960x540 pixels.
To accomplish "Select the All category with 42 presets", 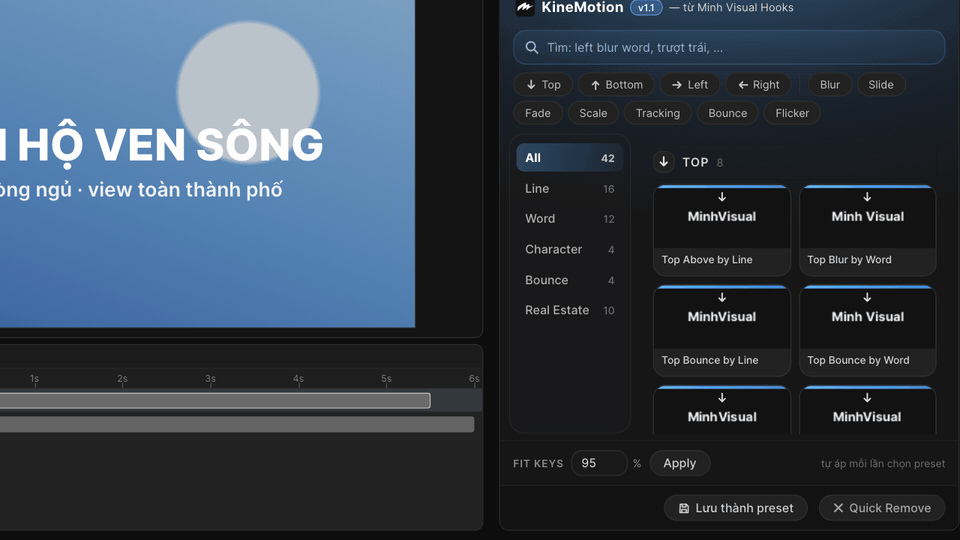I will pos(569,158).
